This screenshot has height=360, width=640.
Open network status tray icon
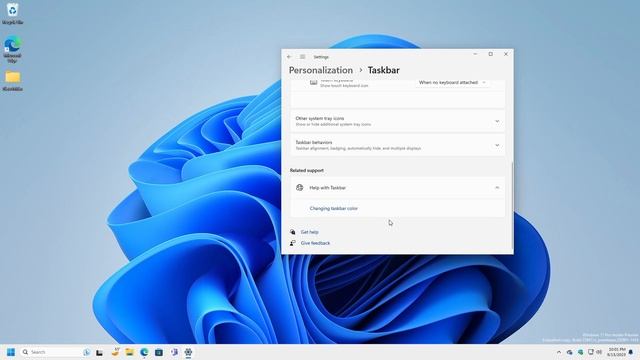[x=591, y=352]
